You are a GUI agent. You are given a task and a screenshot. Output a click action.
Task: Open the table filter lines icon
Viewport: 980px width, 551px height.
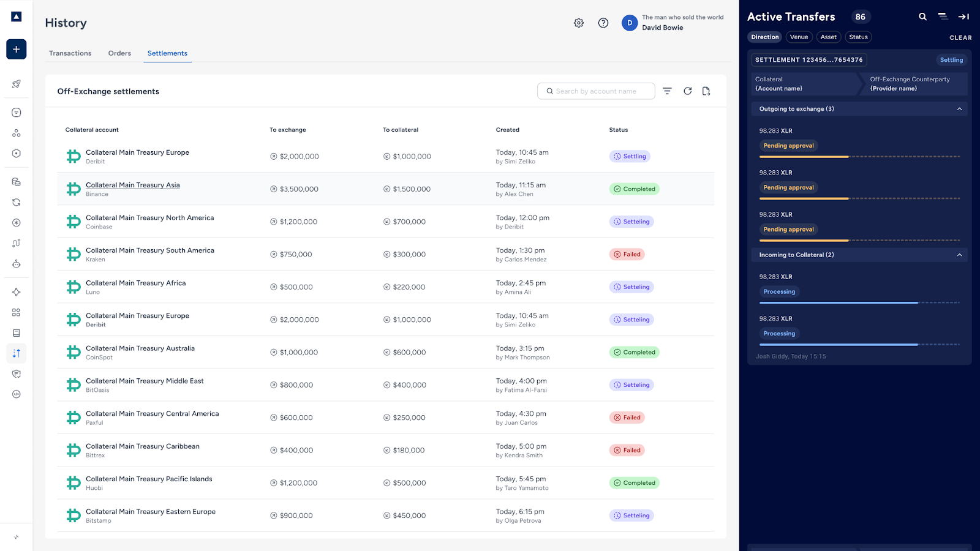[x=668, y=91]
